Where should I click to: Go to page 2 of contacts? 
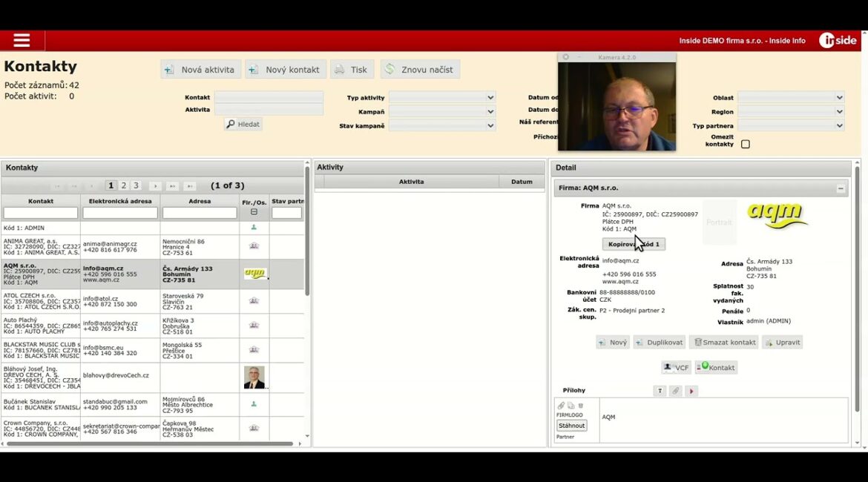click(x=124, y=185)
